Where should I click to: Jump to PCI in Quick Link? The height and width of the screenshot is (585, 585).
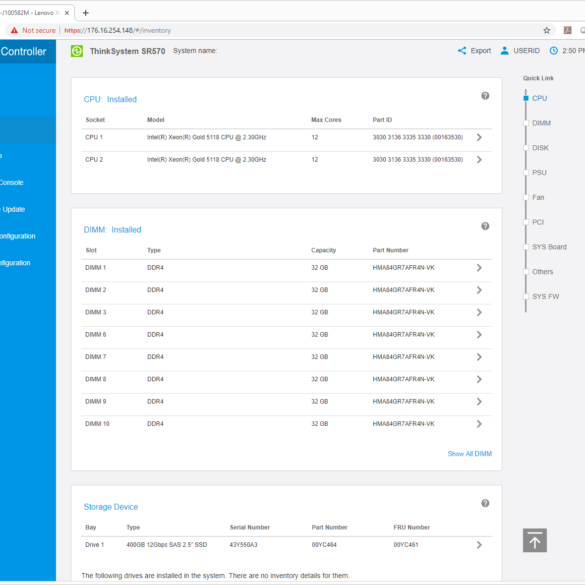pyautogui.click(x=538, y=222)
